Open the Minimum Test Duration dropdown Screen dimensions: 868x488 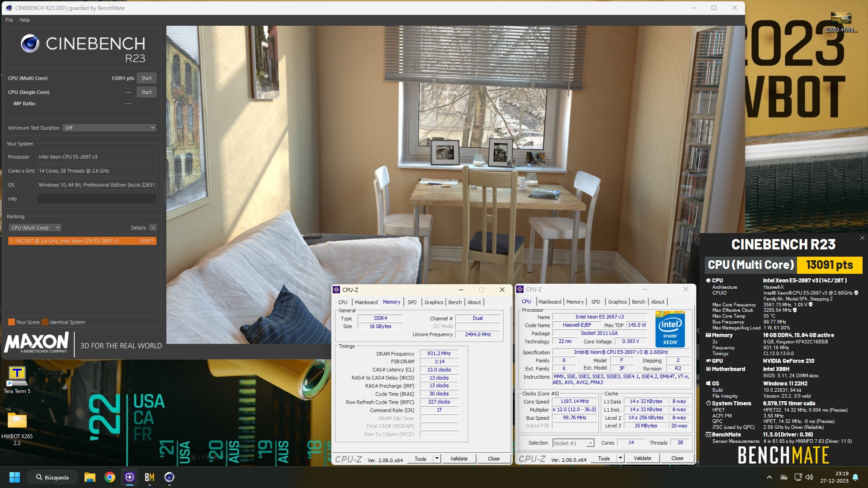(x=109, y=128)
